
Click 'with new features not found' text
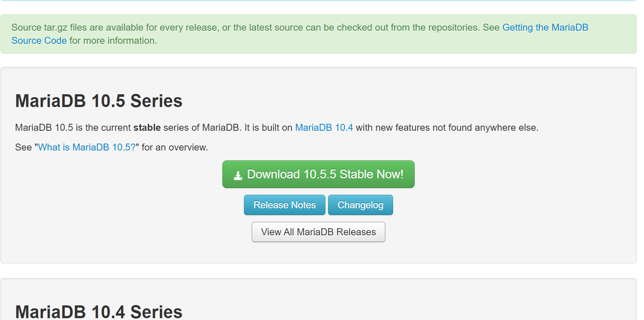tap(413, 127)
